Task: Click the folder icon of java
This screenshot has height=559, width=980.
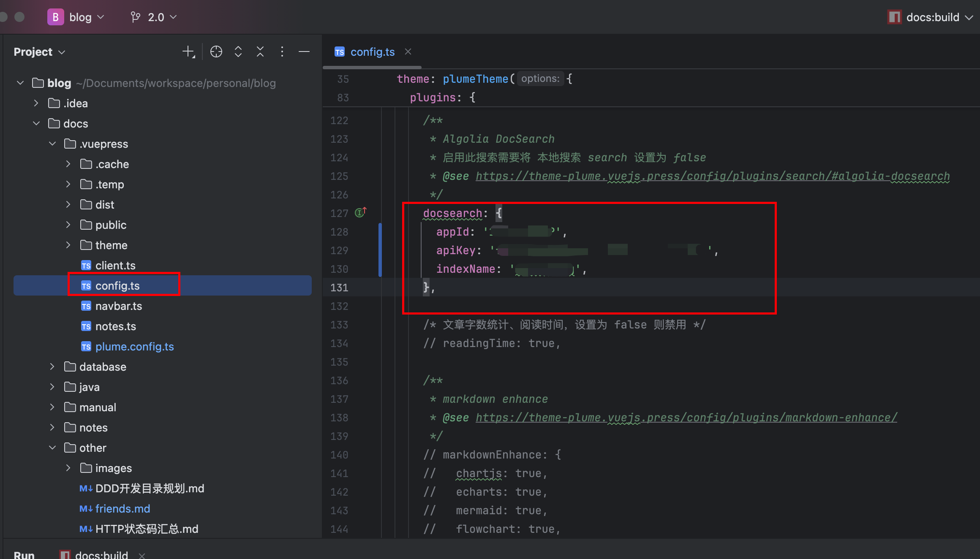Action: pyautogui.click(x=70, y=387)
